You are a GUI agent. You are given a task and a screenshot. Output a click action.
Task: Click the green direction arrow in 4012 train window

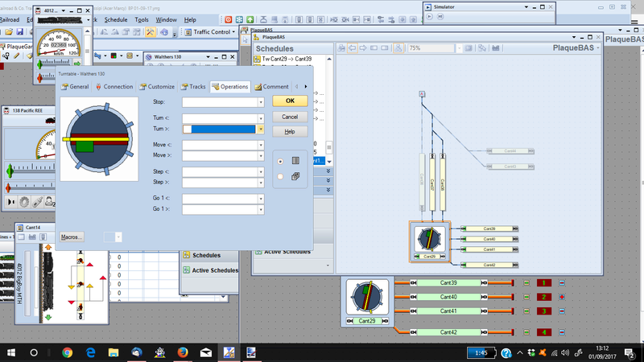pos(76,64)
